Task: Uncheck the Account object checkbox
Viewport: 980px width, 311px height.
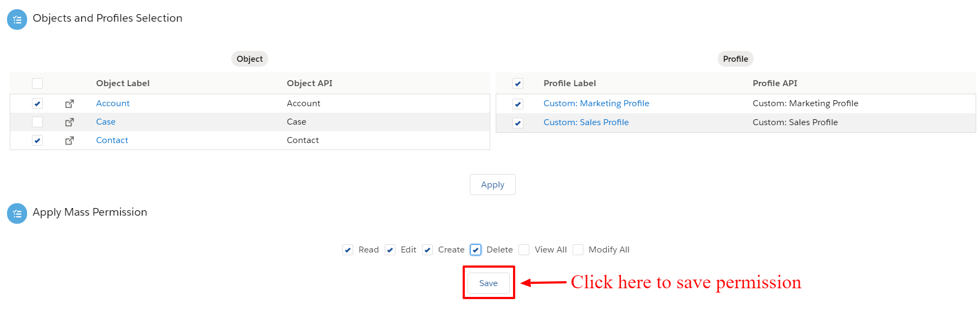Action: [37, 103]
